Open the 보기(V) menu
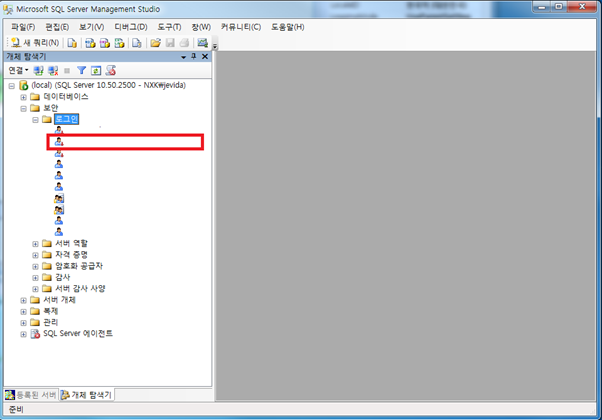This screenshot has height=420, width=602. (x=91, y=27)
